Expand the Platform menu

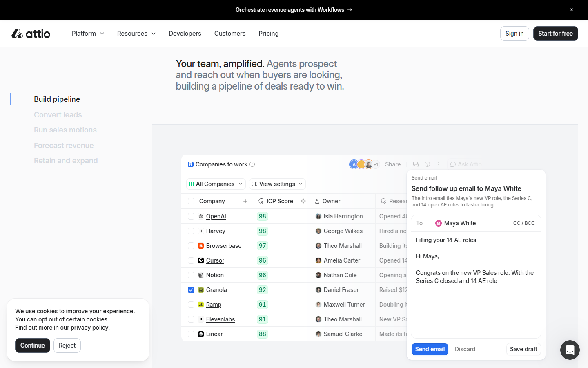tap(88, 34)
